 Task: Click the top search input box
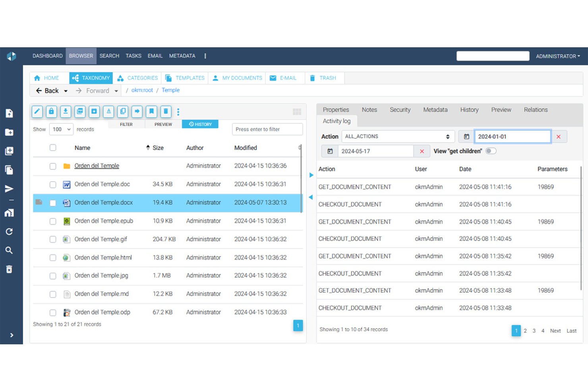pos(493,56)
